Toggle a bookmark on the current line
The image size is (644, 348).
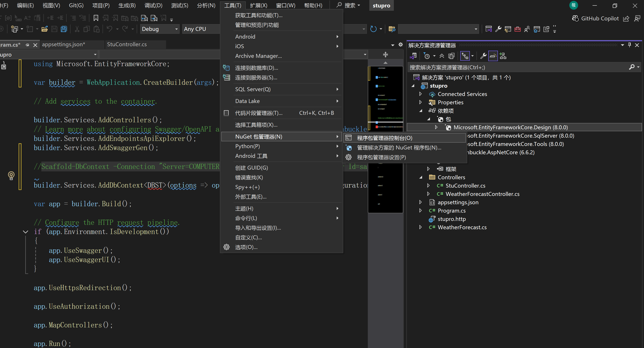96,18
